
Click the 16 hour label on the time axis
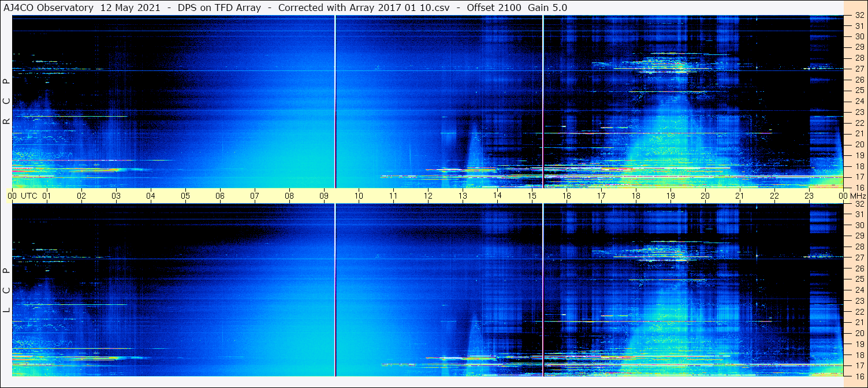click(x=567, y=196)
